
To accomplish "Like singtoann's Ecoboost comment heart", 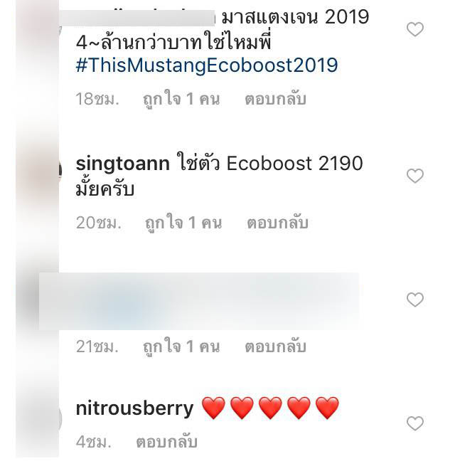I will click(x=415, y=176).
